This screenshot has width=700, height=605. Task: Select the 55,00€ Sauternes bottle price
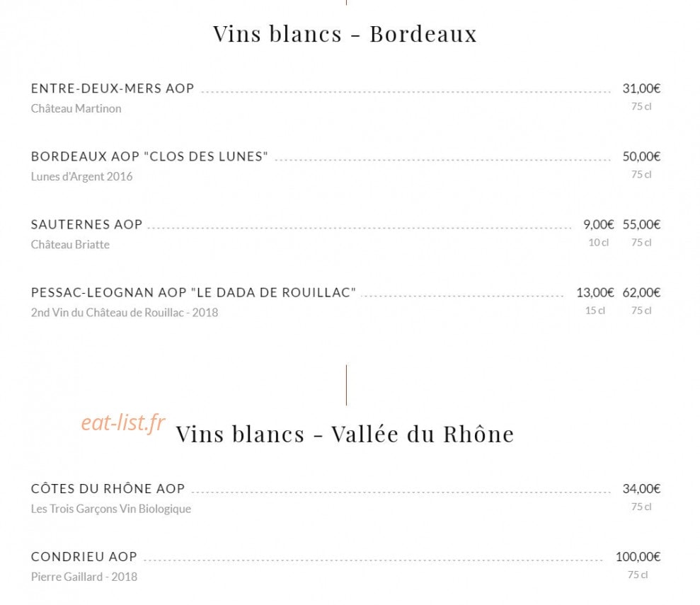(641, 224)
